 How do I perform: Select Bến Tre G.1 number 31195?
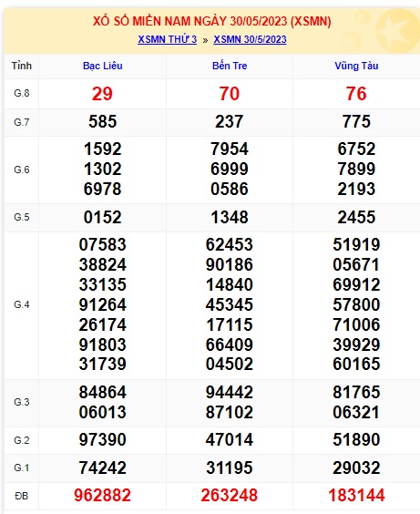pyautogui.click(x=230, y=468)
